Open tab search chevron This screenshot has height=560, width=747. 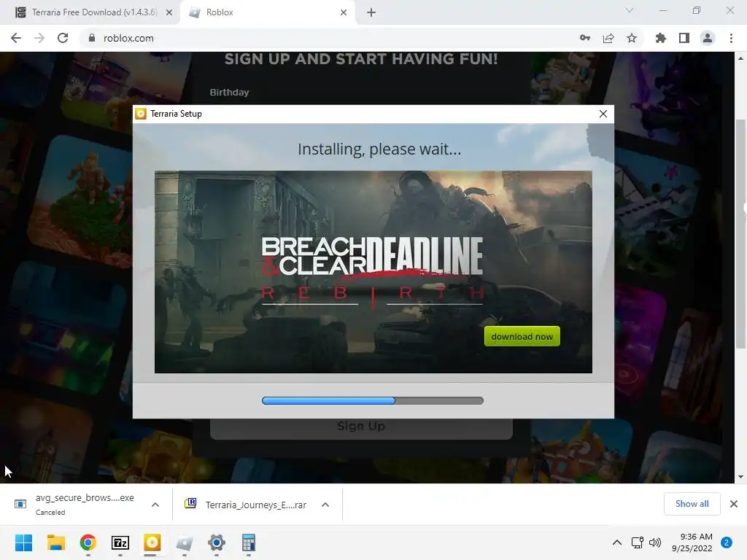click(630, 10)
